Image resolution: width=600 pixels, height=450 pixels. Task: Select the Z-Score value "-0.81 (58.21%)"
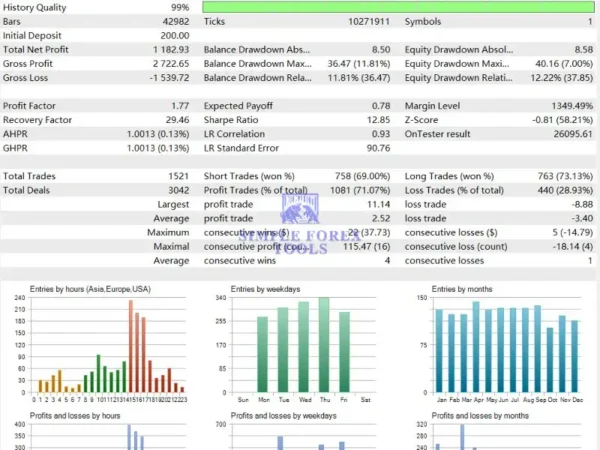tap(562, 120)
